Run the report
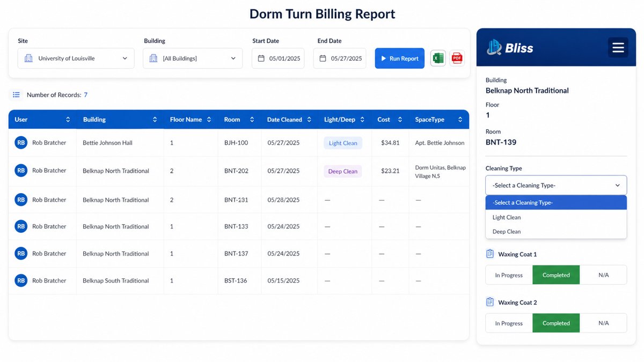Screen dimensions: 644x362 [400, 58]
